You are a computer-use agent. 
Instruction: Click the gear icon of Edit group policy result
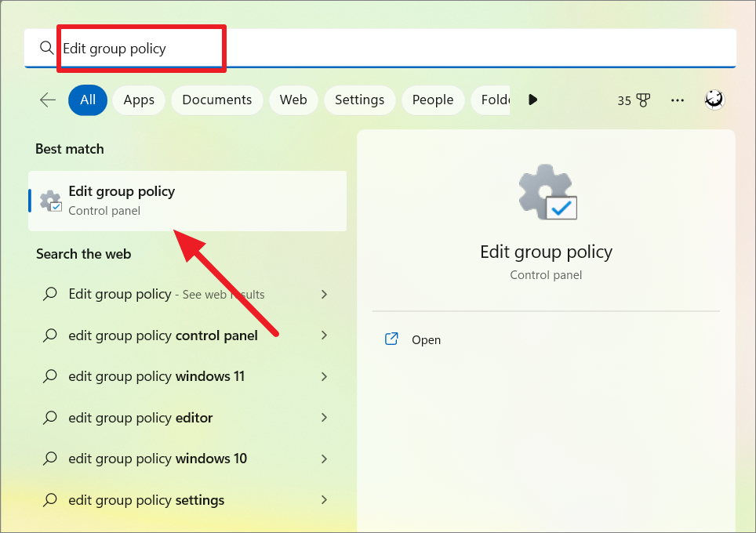click(51, 201)
